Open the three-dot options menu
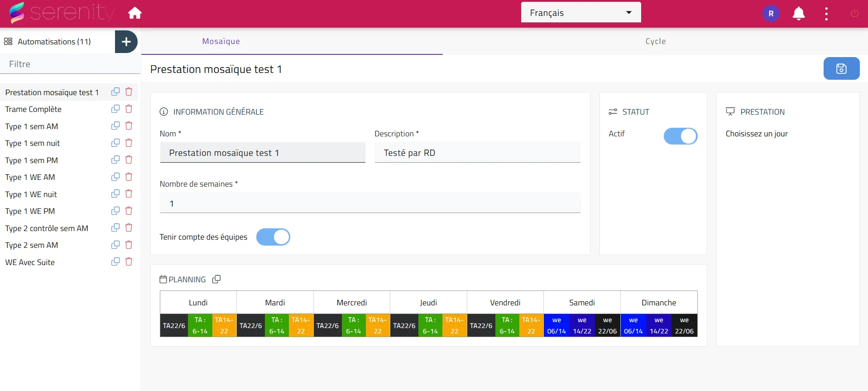This screenshot has width=868, height=391. [826, 14]
